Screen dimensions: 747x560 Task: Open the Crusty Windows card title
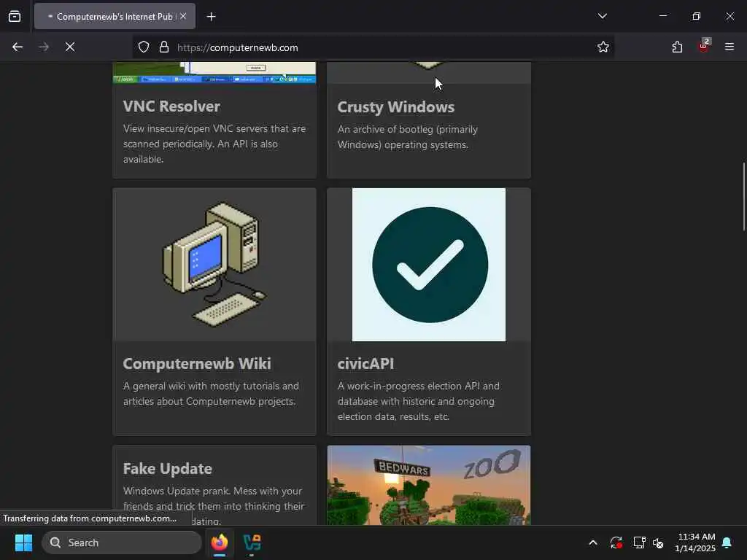(x=396, y=107)
